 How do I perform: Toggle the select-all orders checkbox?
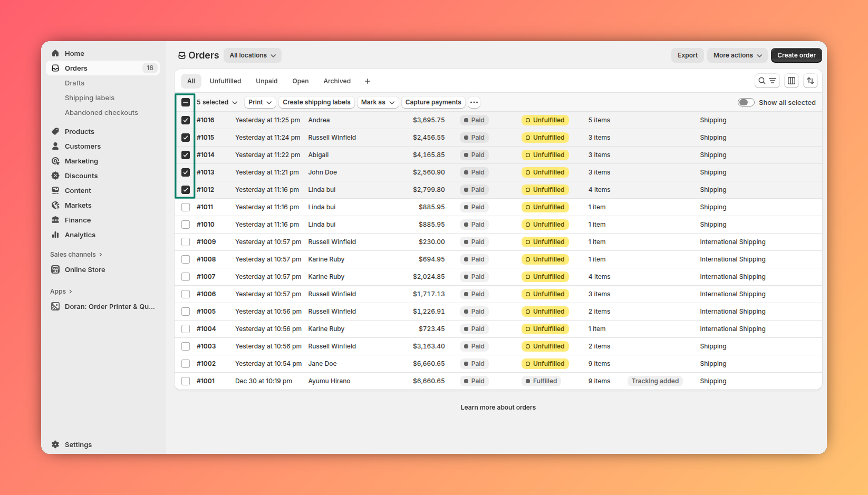point(186,102)
